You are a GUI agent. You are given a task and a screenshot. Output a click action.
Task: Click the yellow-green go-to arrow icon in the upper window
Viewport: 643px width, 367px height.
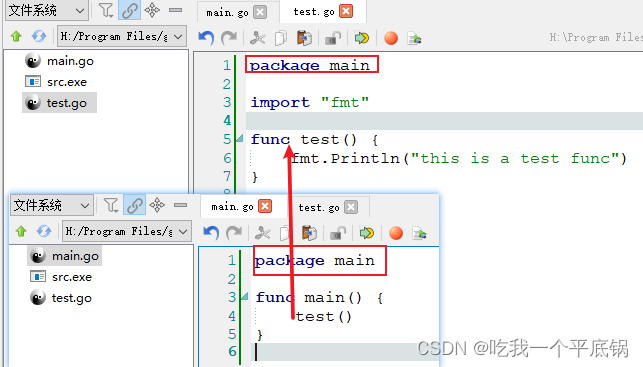tap(362, 38)
